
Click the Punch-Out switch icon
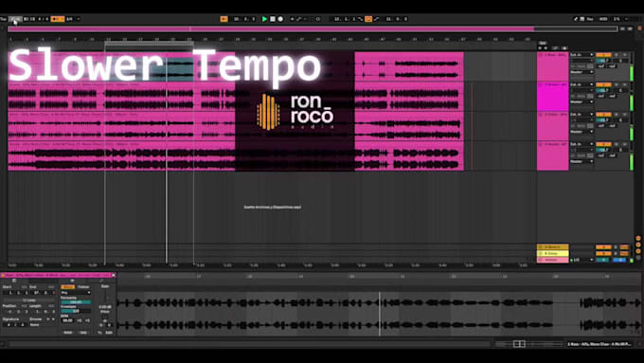click(x=376, y=19)
